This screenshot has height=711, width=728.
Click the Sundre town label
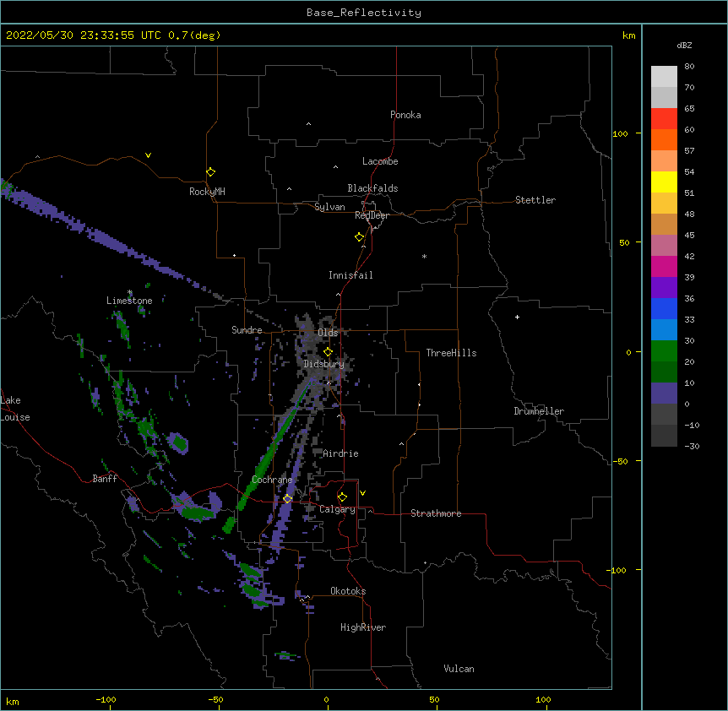point(247,330)
